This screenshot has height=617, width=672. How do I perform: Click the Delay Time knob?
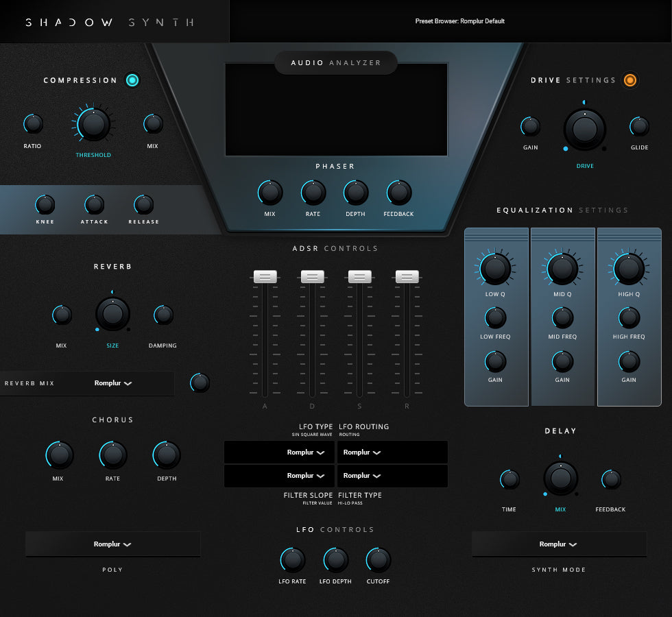(510, 480)
